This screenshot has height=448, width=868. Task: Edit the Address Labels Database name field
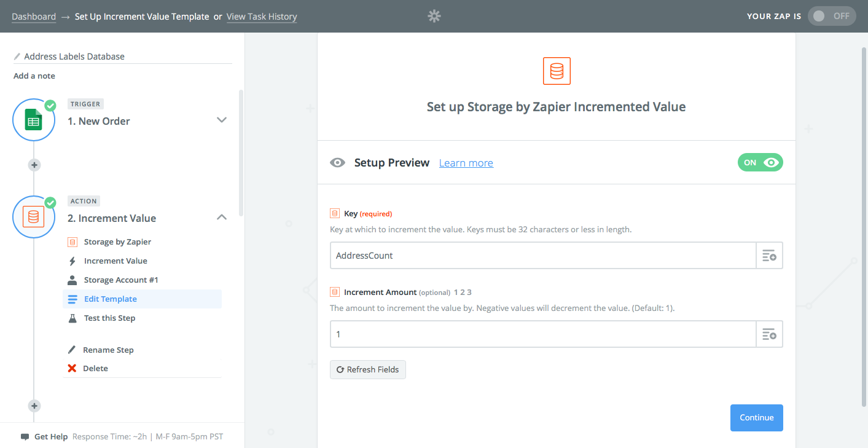123,57
